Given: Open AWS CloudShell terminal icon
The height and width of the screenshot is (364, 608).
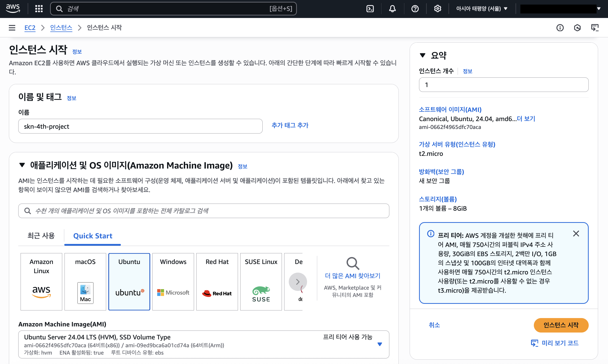Looking at the screenshot, I should [370, 9].
